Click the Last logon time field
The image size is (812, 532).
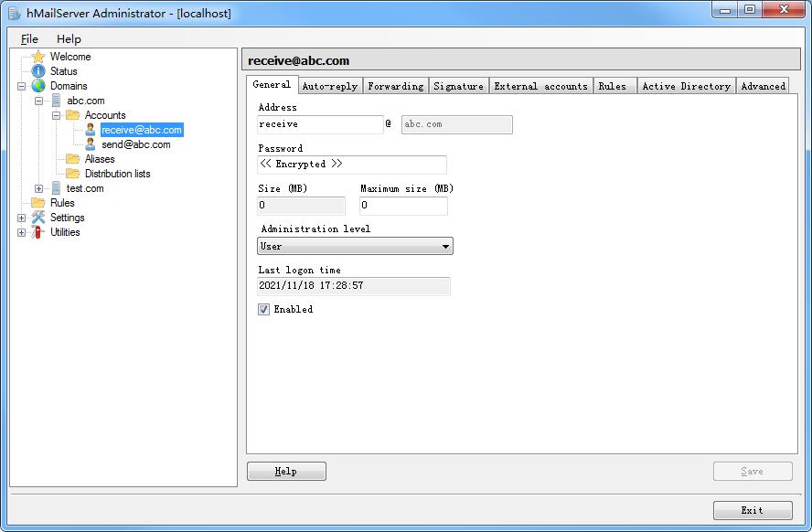coord(354,286)
